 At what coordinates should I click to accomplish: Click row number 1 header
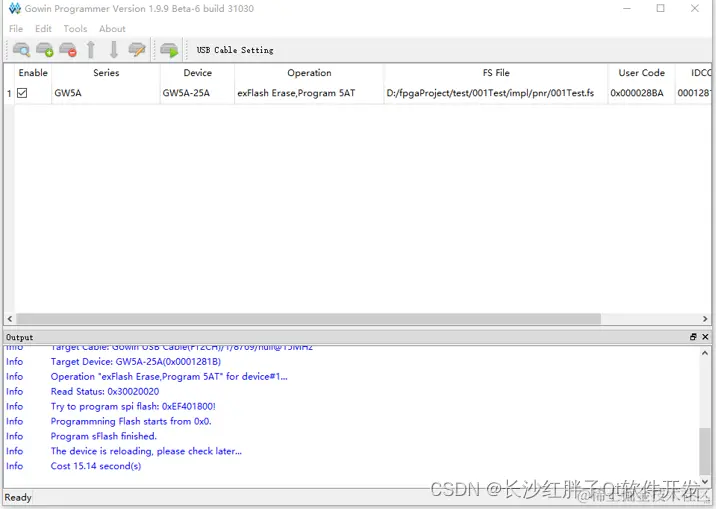click(9, 93)
